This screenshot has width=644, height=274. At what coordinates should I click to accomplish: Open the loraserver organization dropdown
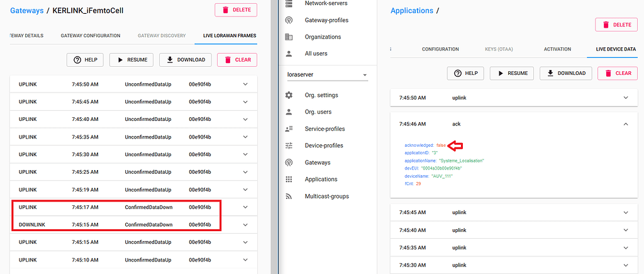[x=327, y=76]
